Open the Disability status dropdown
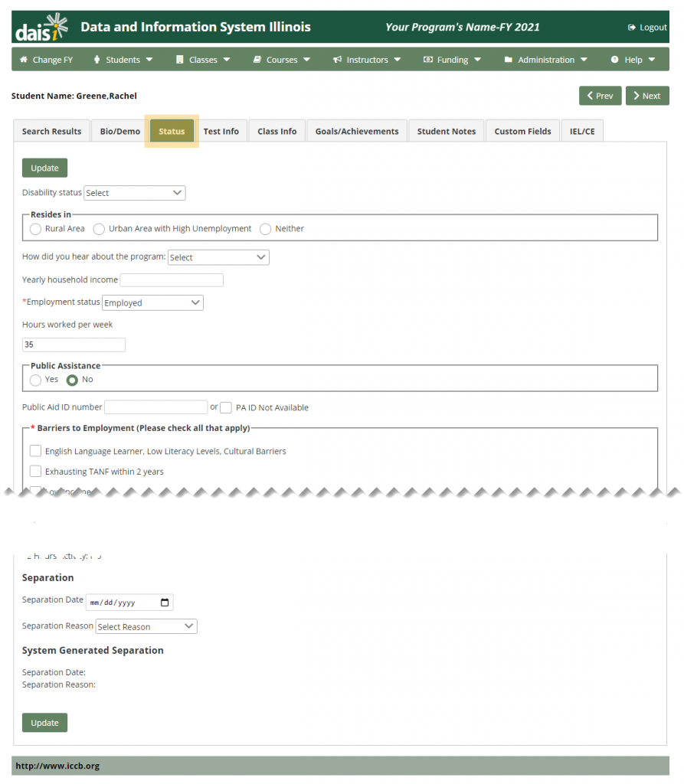Screen dimensions: 684x784 134,192
